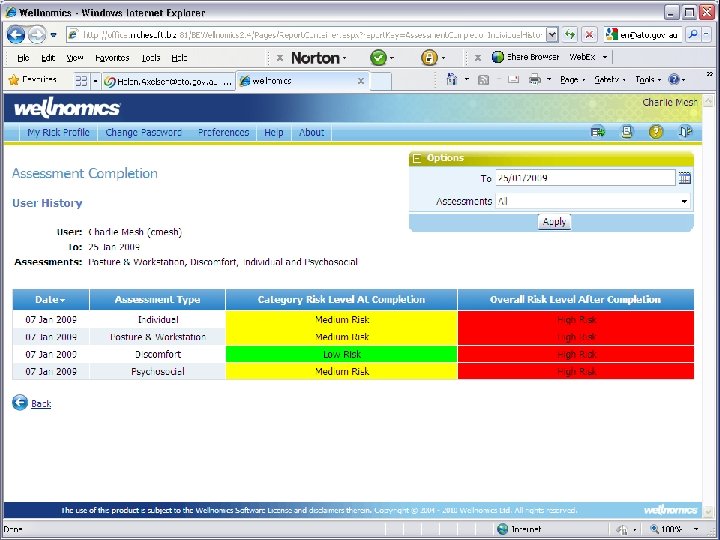720x540 pixels.
Task: Click the Category Risk Level At Completion header
Action: (342, 299)
